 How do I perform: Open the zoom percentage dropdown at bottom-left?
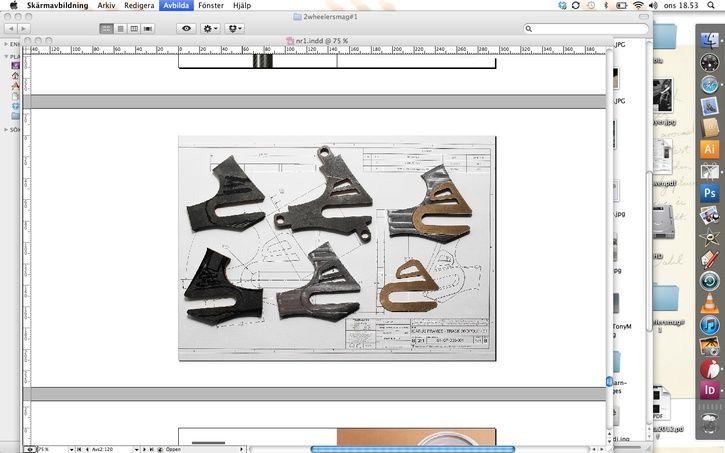72,449
